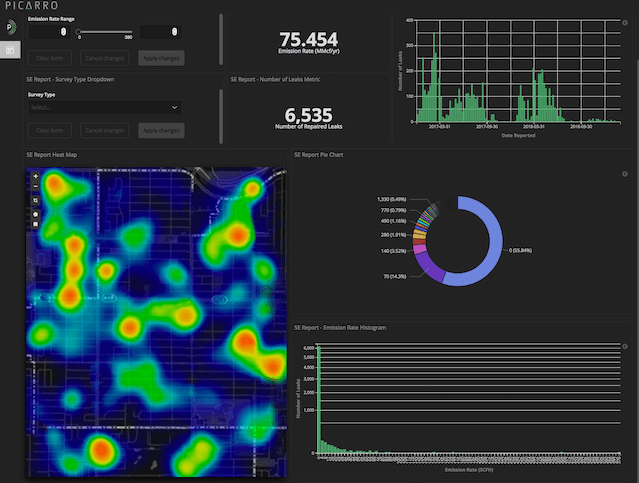The width and height of the screenshot is (639, 483).
Task: Click the maximum emission rate stepper
Action: (174, 32)
